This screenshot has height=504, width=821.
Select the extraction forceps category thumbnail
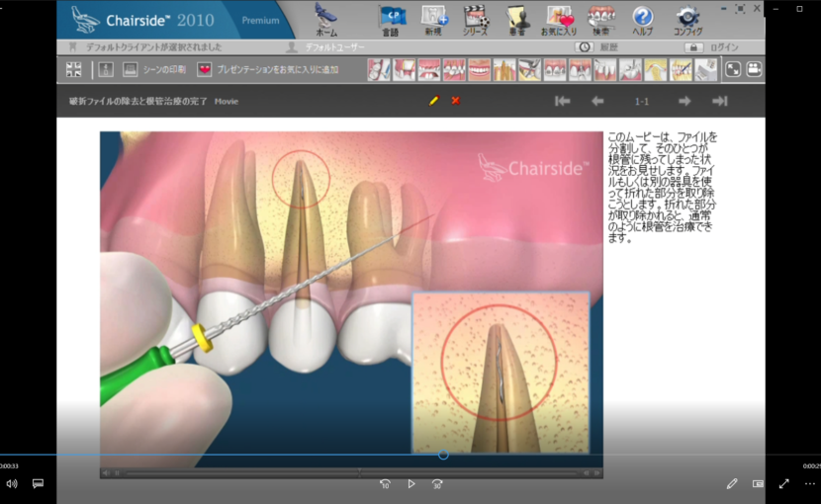(529, 69)
